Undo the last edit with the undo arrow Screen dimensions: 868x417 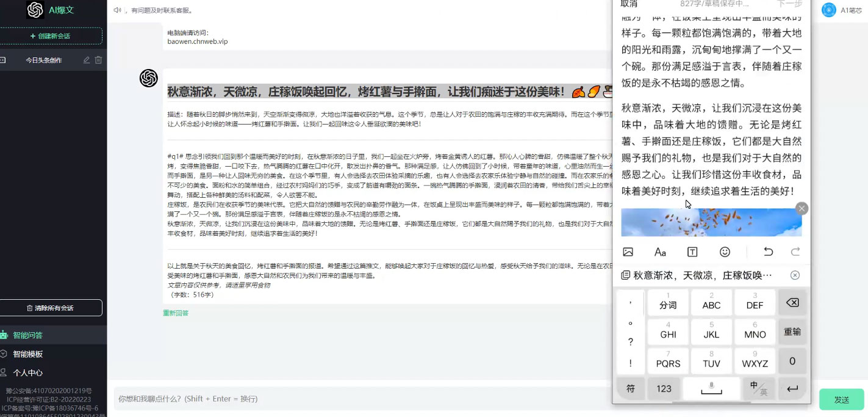tap(768, 251)
